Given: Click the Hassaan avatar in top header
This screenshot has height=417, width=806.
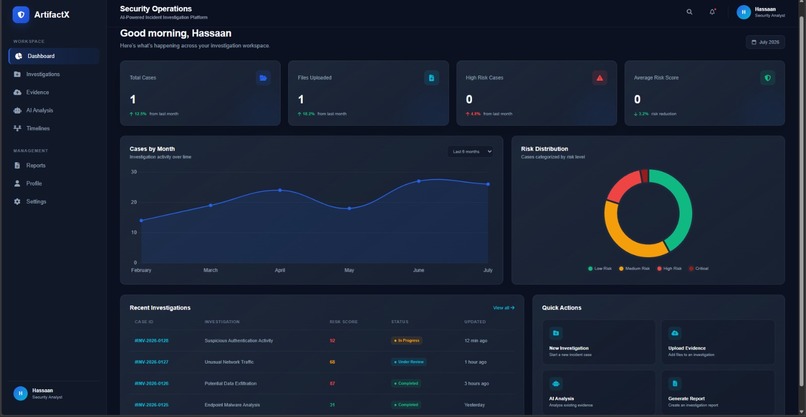Looking at the screenshot, I should coord(743,12).
